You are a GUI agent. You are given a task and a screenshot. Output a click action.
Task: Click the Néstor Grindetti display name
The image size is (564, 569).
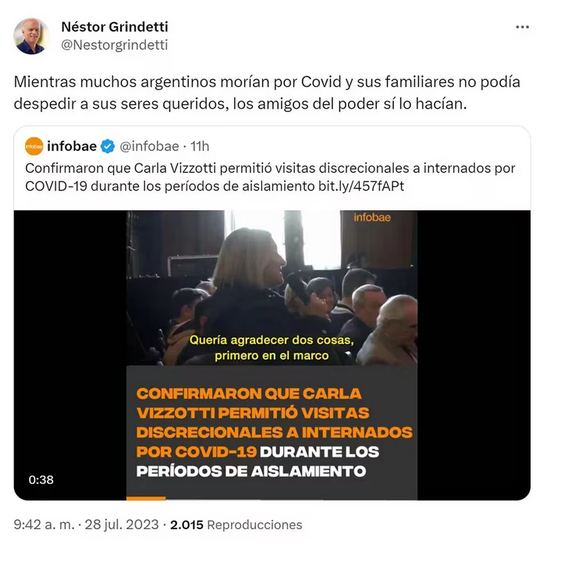pos(114,27)
